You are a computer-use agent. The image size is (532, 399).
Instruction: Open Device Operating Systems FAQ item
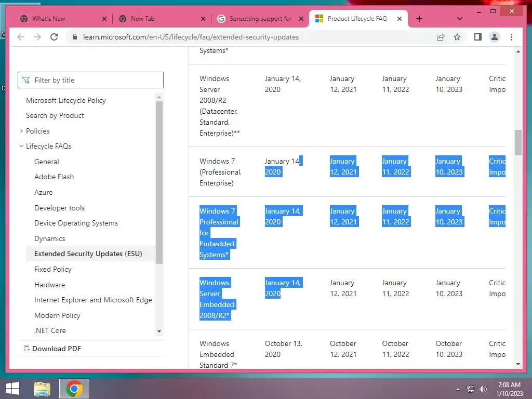pyautogui.click(x=76, y=223)
